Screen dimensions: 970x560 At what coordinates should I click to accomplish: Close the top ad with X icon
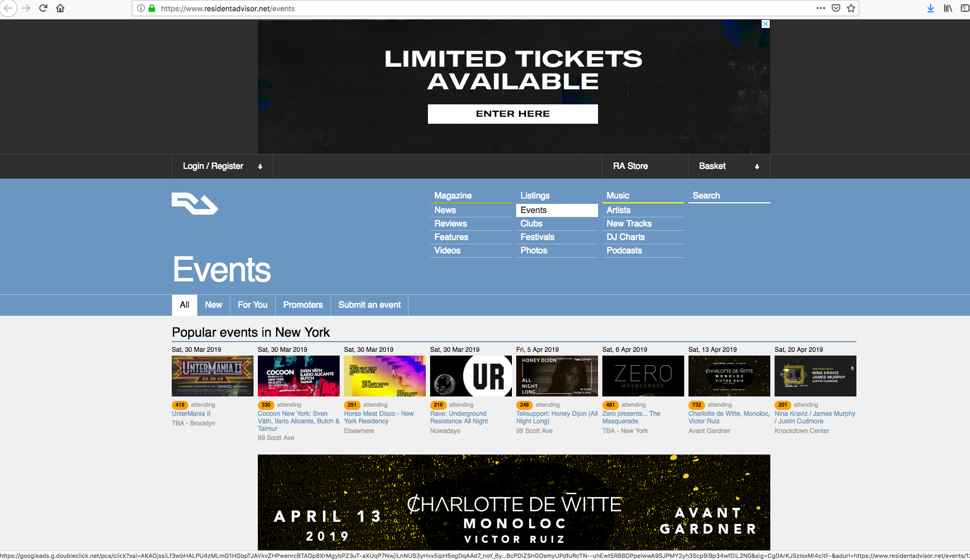(x=766, y=24)
